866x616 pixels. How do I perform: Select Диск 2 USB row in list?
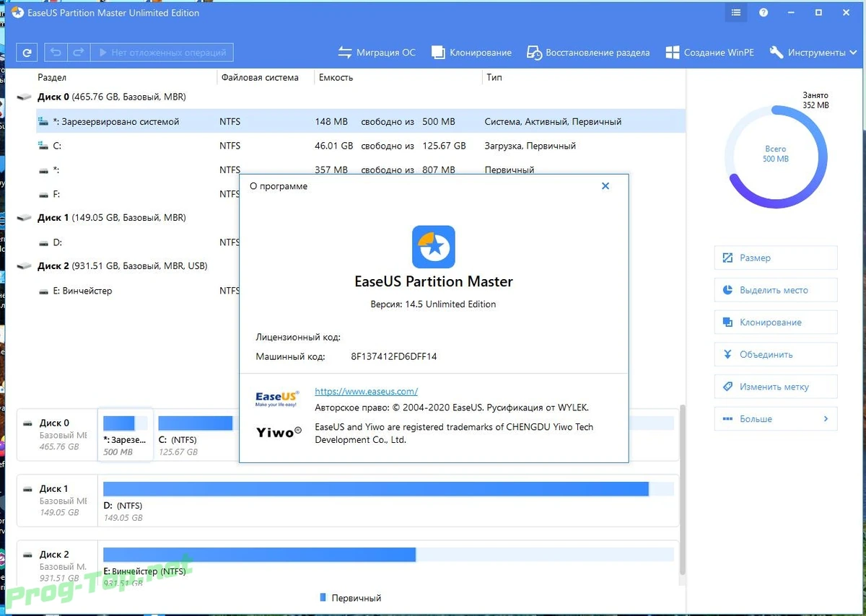(128, 266)
